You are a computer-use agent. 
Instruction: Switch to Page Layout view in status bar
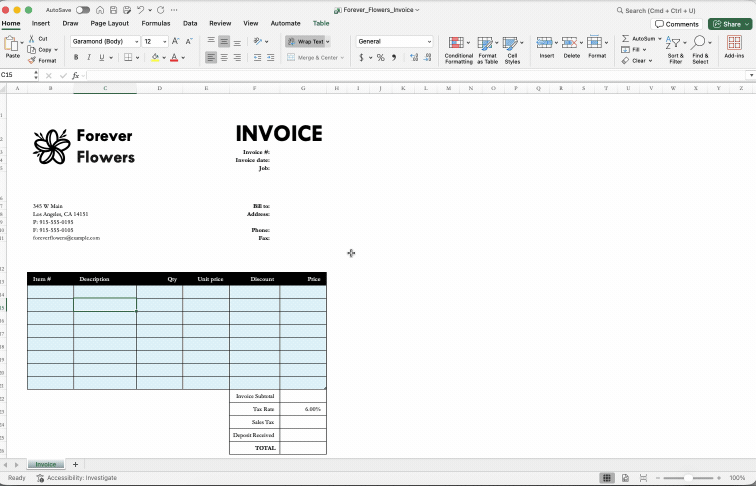625,478
